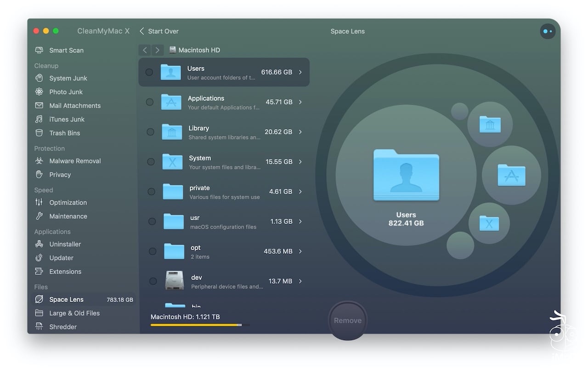
Task: Tick the Applications folder selection circle
Action: (150, 102)
